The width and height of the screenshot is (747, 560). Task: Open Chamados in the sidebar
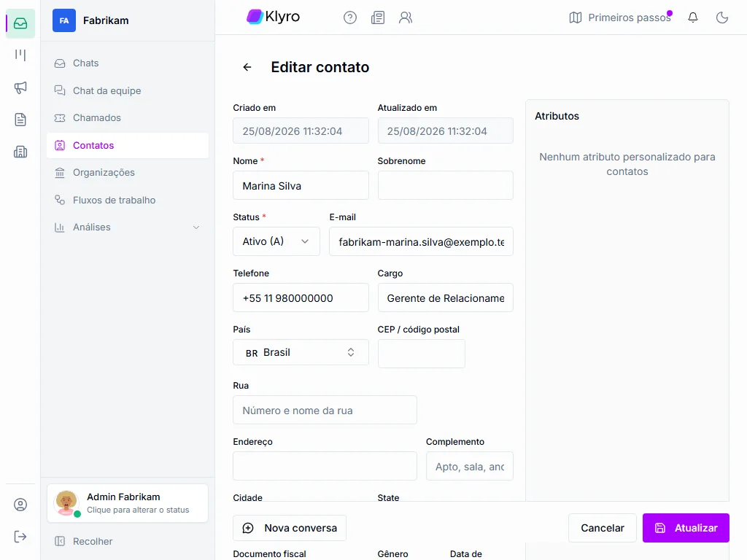128,117
